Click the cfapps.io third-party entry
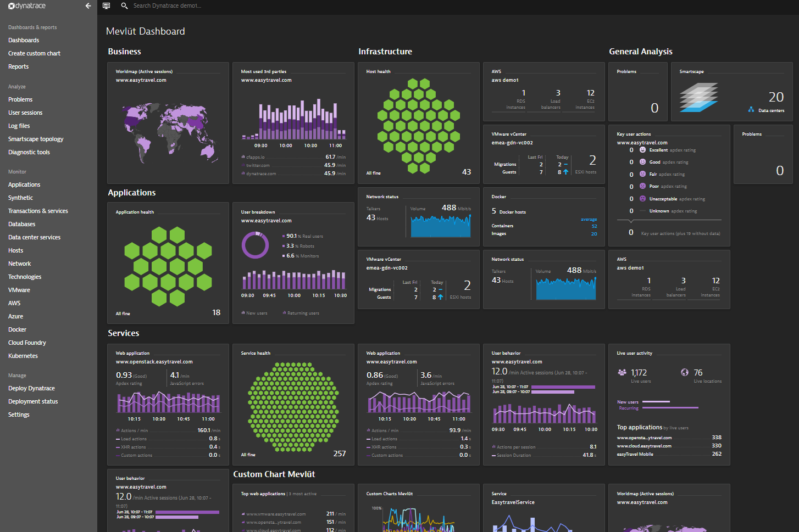Viewport: 799px width, 532px height. click(256, 157)
